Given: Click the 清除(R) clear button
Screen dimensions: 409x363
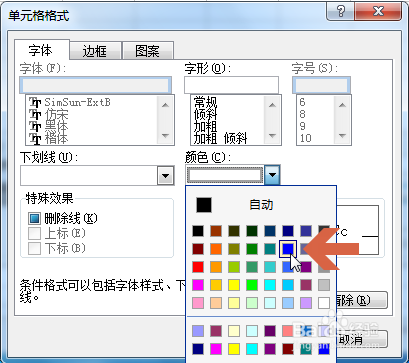Looking at the screenshot, I should (362, 300).
